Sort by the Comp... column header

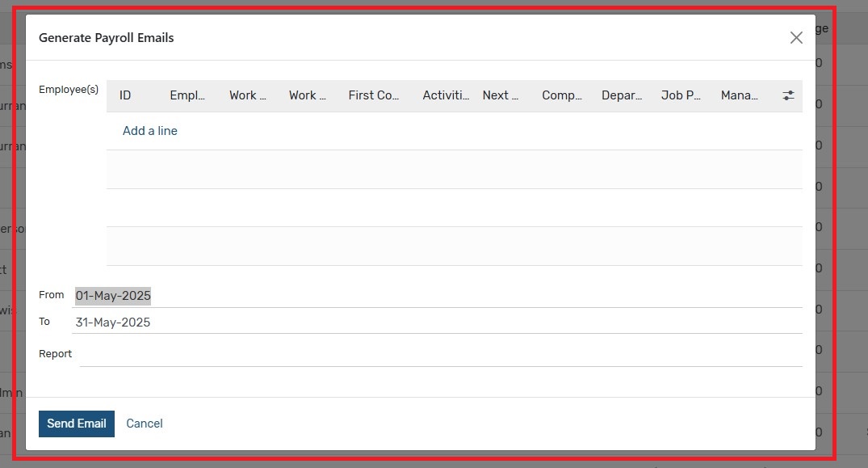562,95
